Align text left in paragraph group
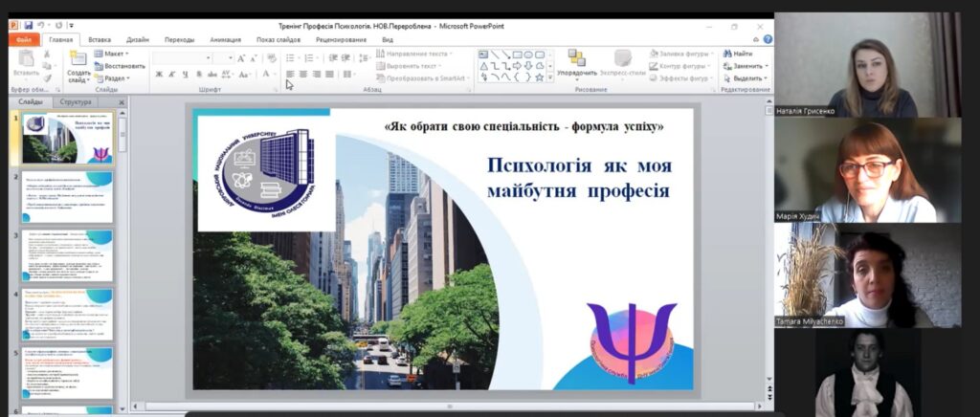This screenshot has height=417, width=980. [290, 74]
